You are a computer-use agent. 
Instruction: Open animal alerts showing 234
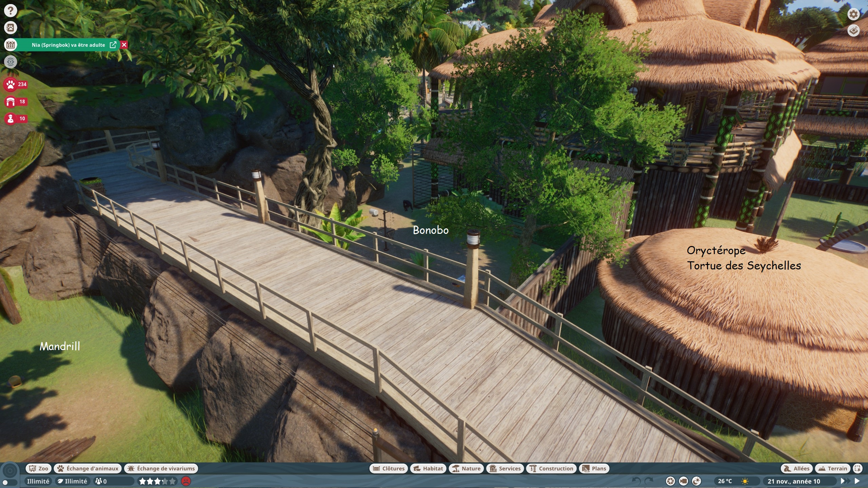coord(16,84)
